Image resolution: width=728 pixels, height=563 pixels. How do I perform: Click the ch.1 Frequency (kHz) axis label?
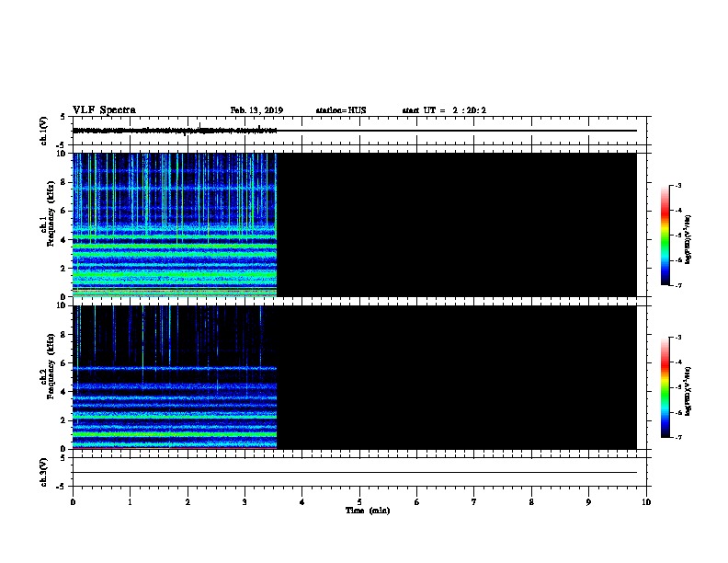[47, 213]
